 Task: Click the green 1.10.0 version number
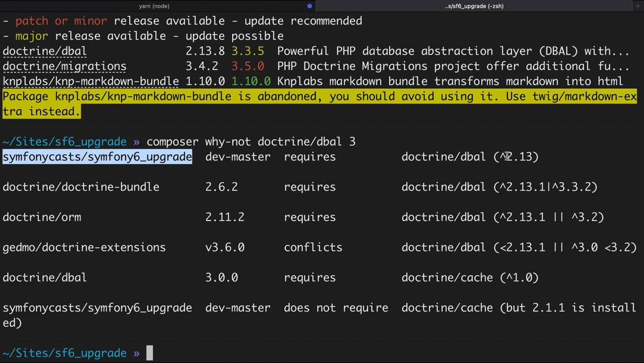[x=251, y=81]
